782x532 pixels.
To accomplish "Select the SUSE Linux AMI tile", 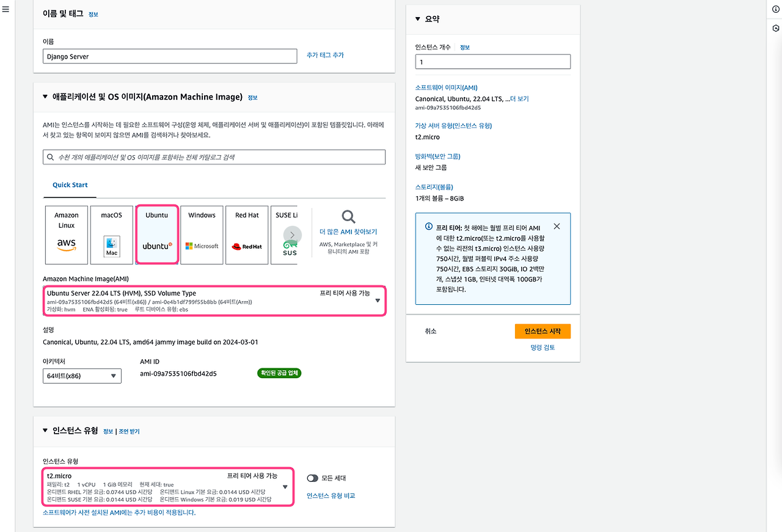I will (285, 235).
